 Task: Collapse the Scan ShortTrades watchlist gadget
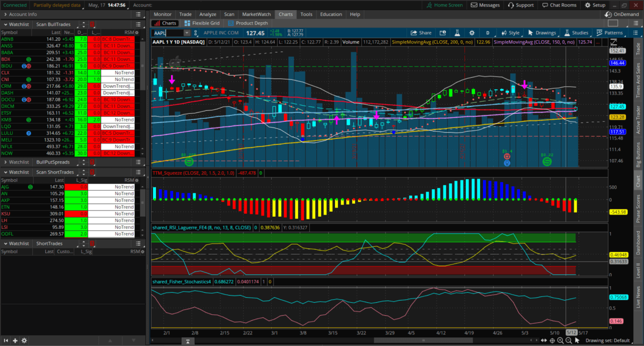point(5,172)
